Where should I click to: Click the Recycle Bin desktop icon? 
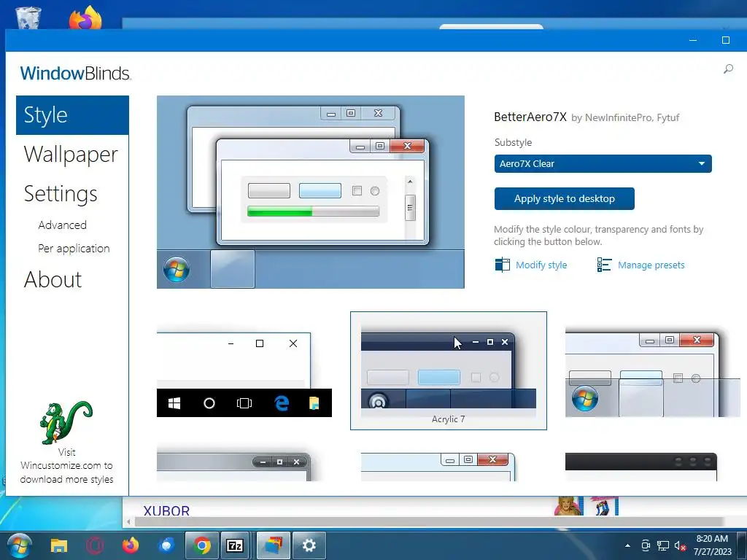(x=28, y=17)
